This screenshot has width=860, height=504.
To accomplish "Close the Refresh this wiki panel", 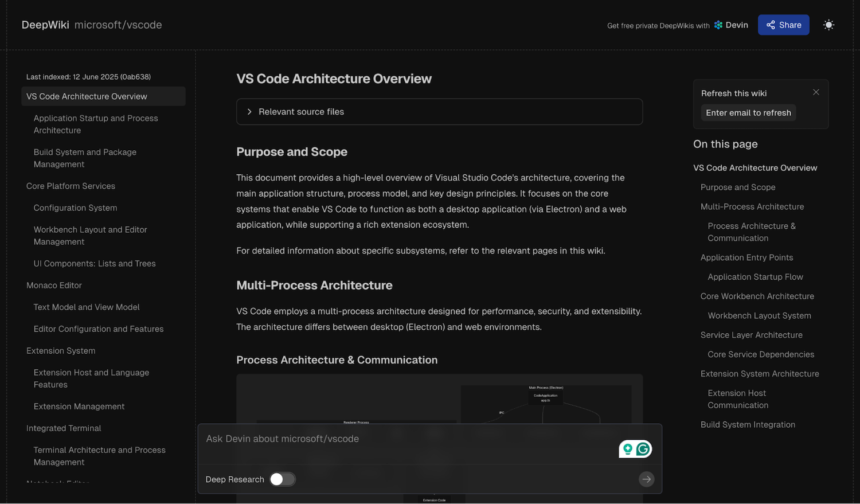I will pos(816,92).
